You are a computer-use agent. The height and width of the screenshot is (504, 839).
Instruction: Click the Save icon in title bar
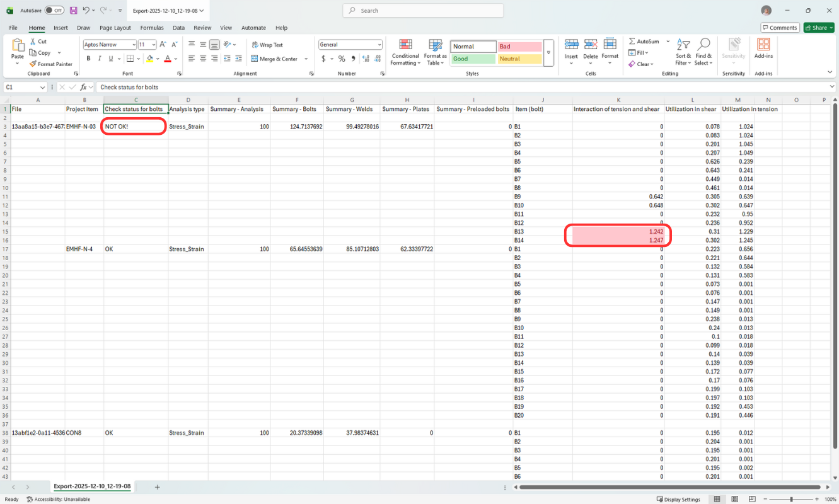pyautogui.click(x=74, y=11)
